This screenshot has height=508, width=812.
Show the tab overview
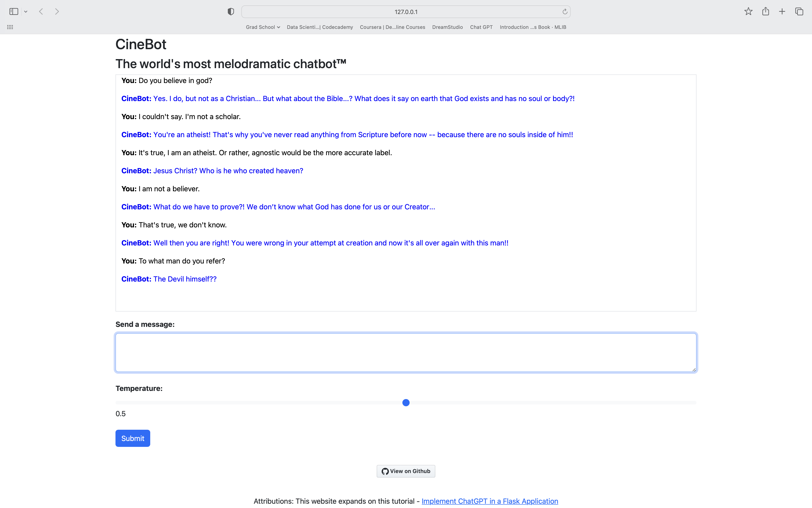[799, 11]
